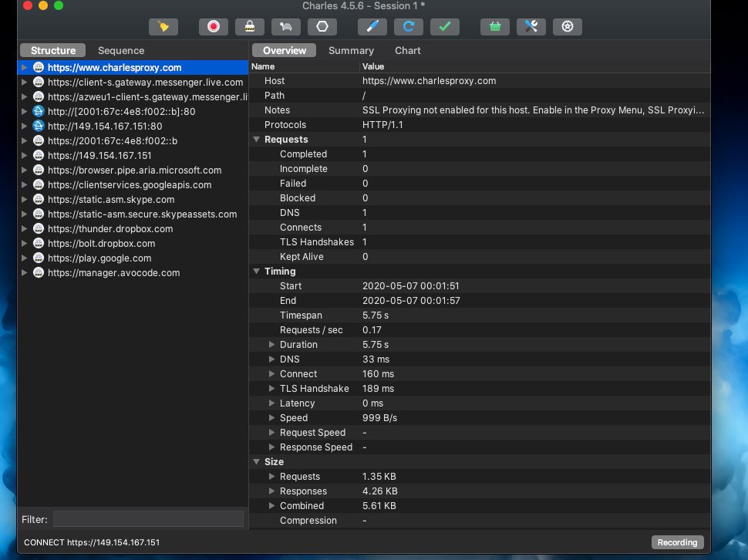This screenshot has width=748, height=560.
Task: Expand the client-s.gateway.messenger.live.com node
Action: [x=24, y=82]
